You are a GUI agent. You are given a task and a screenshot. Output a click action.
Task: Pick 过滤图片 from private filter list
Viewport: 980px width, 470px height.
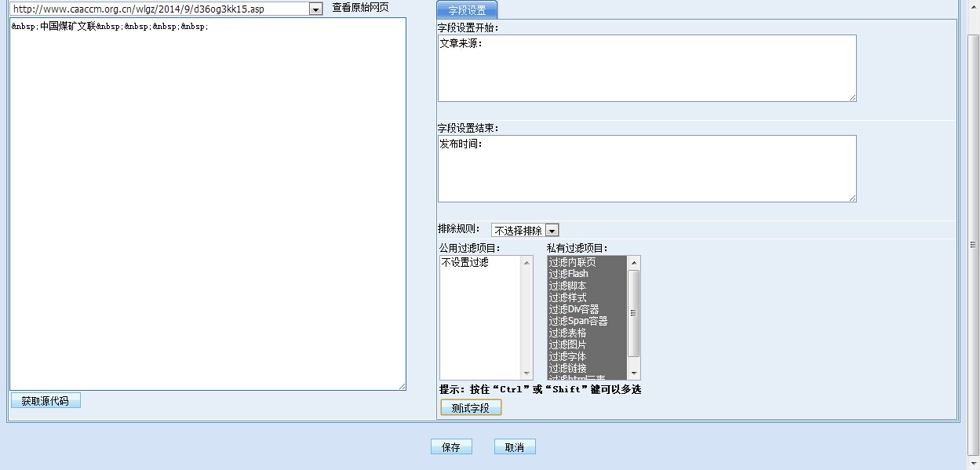(567, 344)
